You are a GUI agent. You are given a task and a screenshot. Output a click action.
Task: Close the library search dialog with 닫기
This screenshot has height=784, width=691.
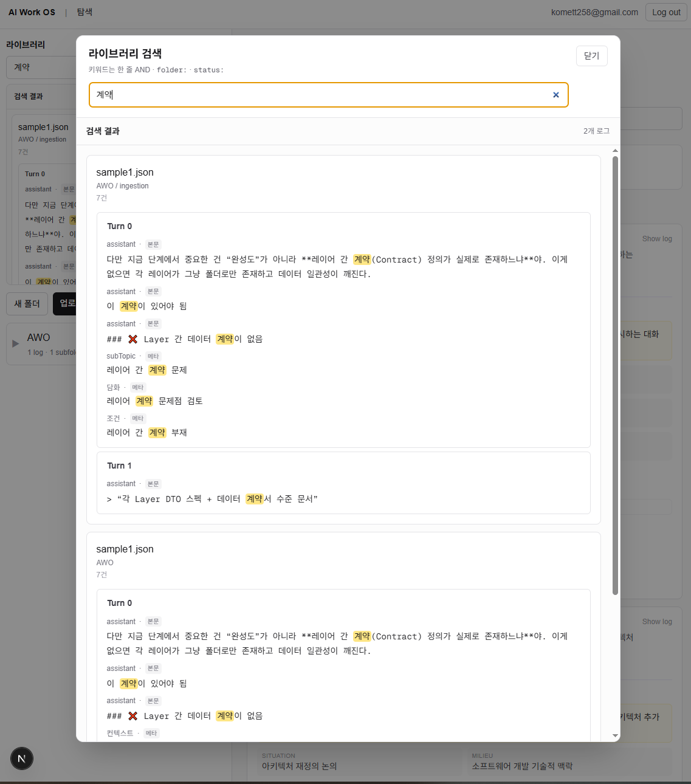591,56
